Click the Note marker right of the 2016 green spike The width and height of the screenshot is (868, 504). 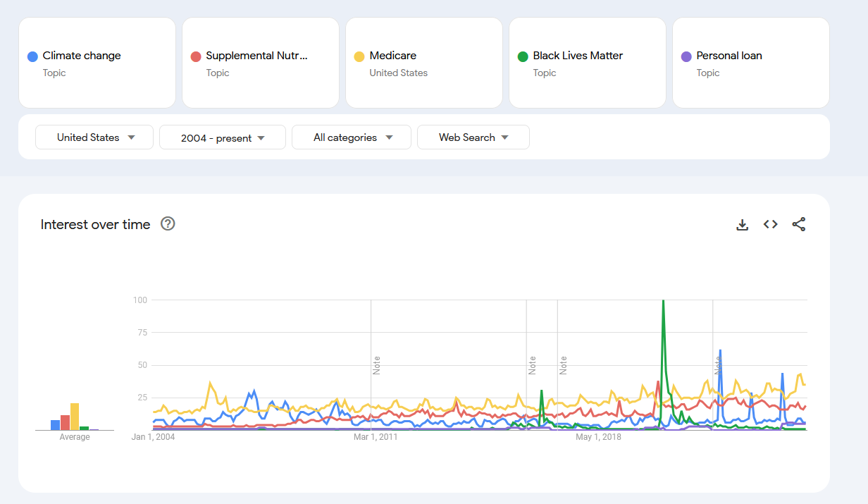563,365
